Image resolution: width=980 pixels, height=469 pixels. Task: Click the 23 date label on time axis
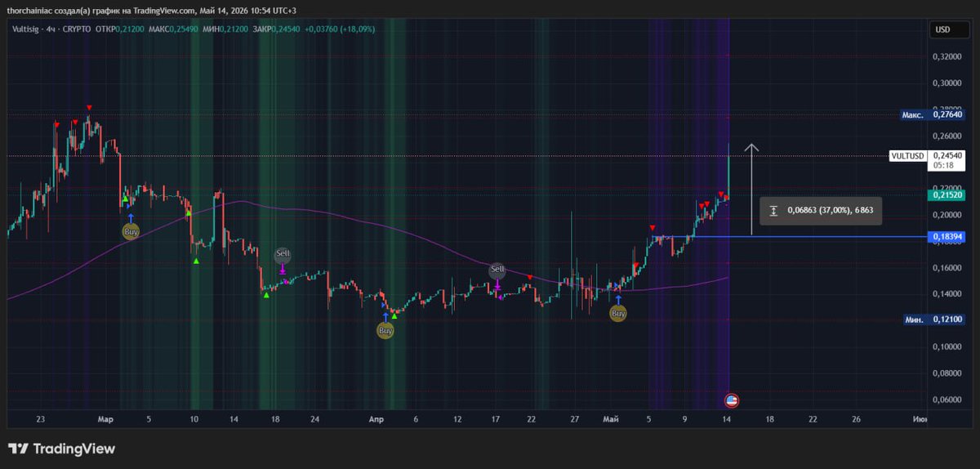[41, 419]
